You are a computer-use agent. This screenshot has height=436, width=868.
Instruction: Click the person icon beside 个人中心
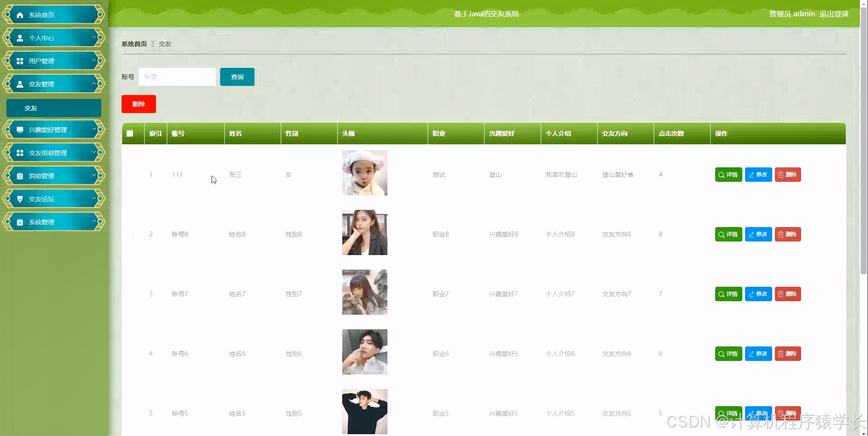pos(20,38)
